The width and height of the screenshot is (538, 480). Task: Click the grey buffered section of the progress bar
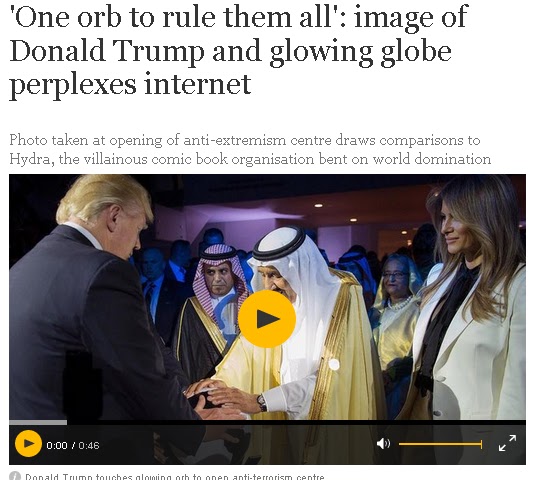[x=38, y=422]
